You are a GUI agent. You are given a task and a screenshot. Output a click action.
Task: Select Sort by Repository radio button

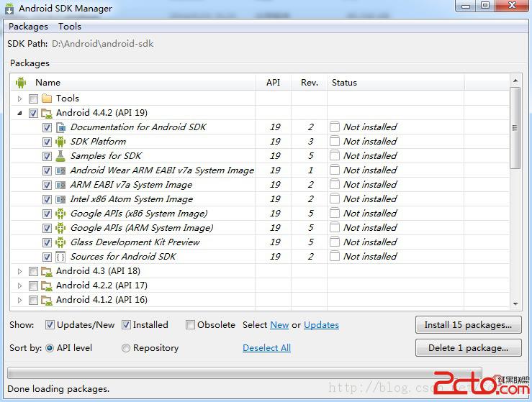pos(125,348)
